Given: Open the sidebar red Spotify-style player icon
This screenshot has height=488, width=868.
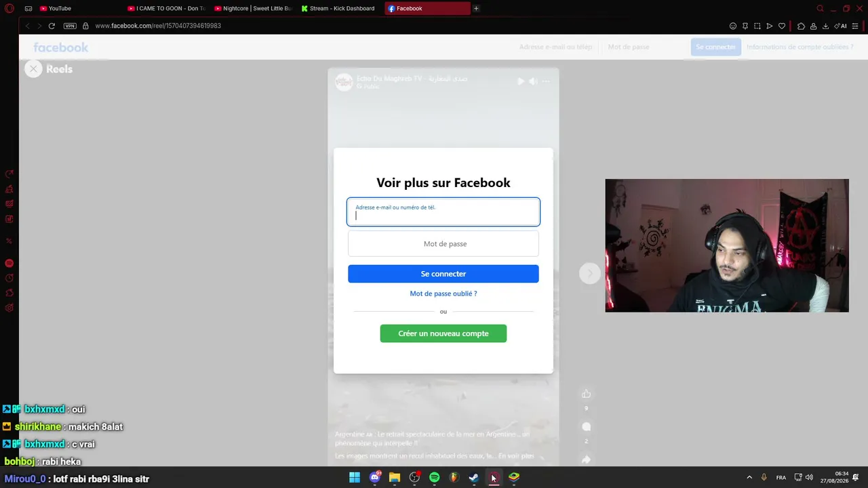Looking at the screenshot, I should tap(9, 263).
